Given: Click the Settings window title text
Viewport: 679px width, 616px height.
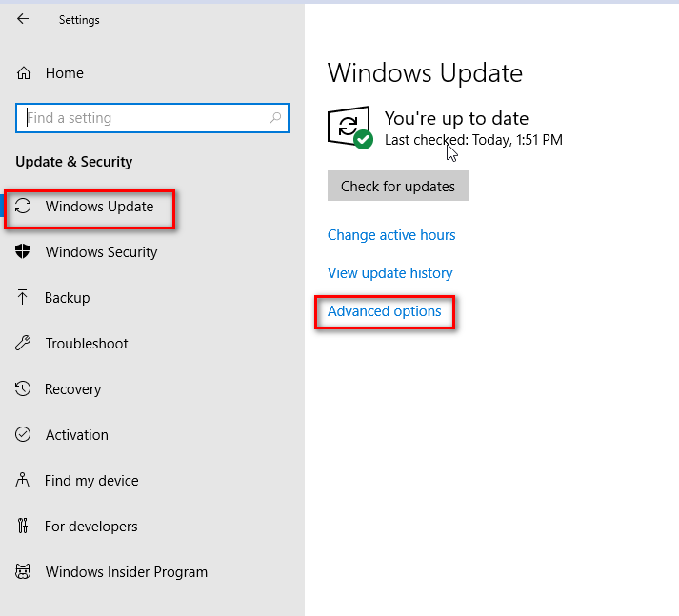Looking at the screenshot, I should 79,20.
